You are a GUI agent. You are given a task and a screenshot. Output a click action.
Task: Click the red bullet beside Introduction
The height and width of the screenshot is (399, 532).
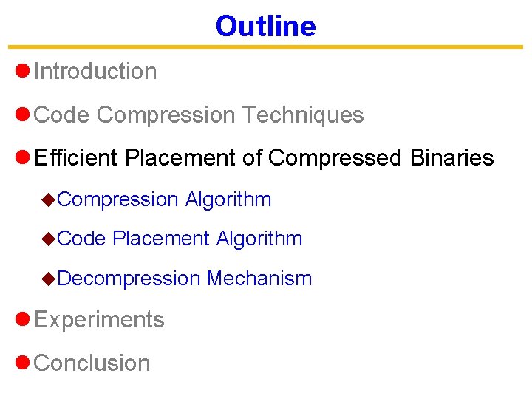click(22, 72)
